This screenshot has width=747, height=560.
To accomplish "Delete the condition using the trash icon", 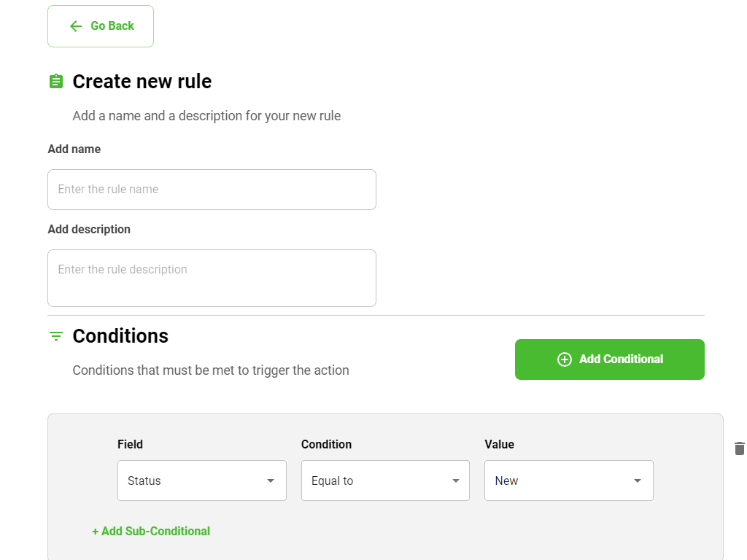I will (x=739, y=448).
